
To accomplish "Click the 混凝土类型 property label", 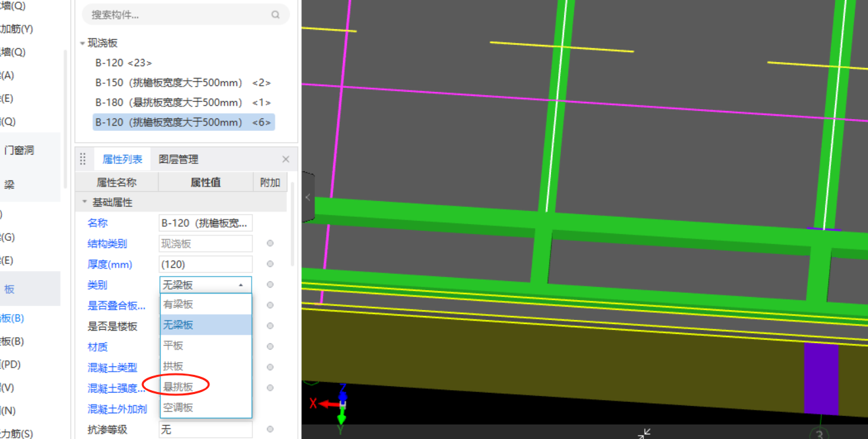I will pyautogui.click(x=112, y=368).
